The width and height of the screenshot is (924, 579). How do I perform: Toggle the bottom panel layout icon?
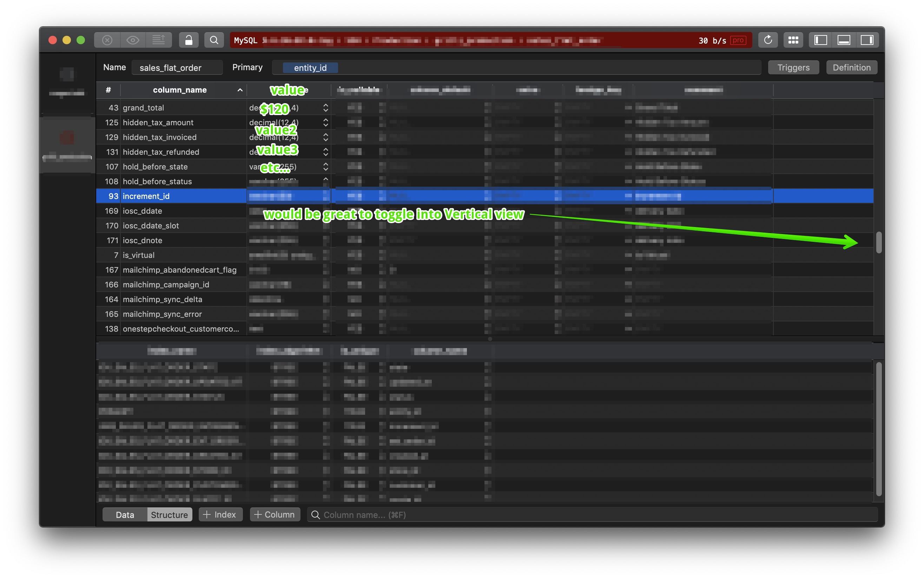(x=844, y=40)
